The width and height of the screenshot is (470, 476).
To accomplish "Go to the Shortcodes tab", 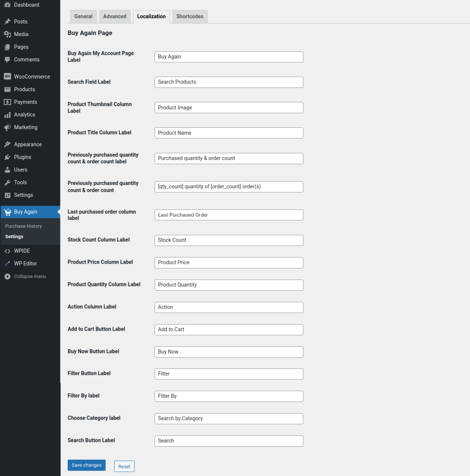I will pyautogui.click(x=190, y=16).
